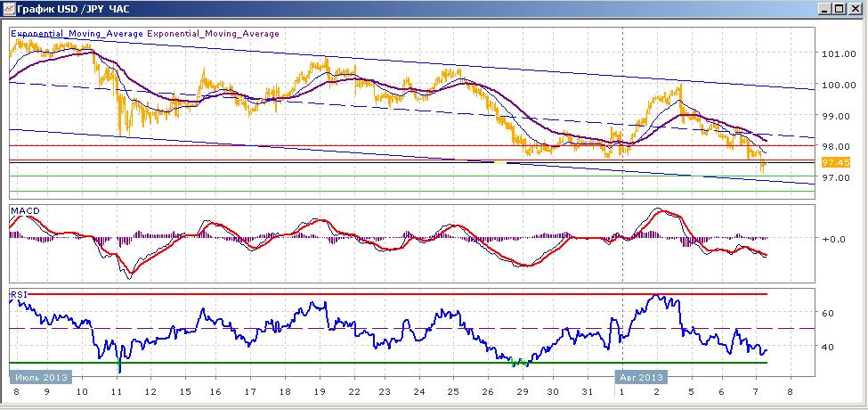Click the +0.0 MACD axis label
Screen dimensions: 868x410
[x=832, y=239]
